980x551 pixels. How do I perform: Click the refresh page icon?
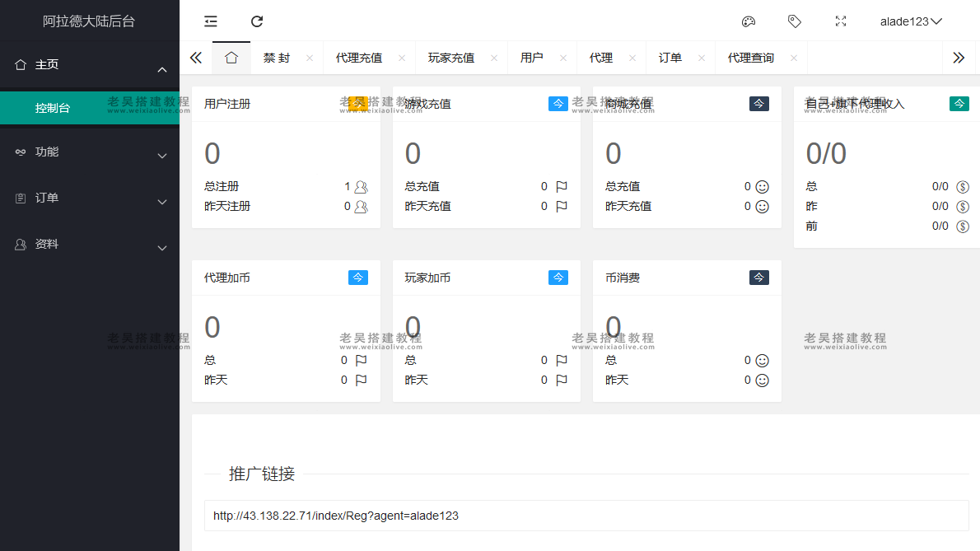(256, 21)
